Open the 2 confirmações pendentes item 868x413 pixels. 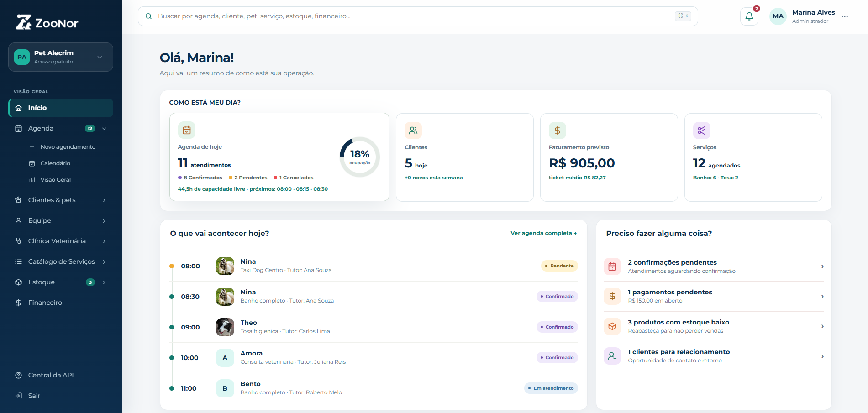[714, 267]
